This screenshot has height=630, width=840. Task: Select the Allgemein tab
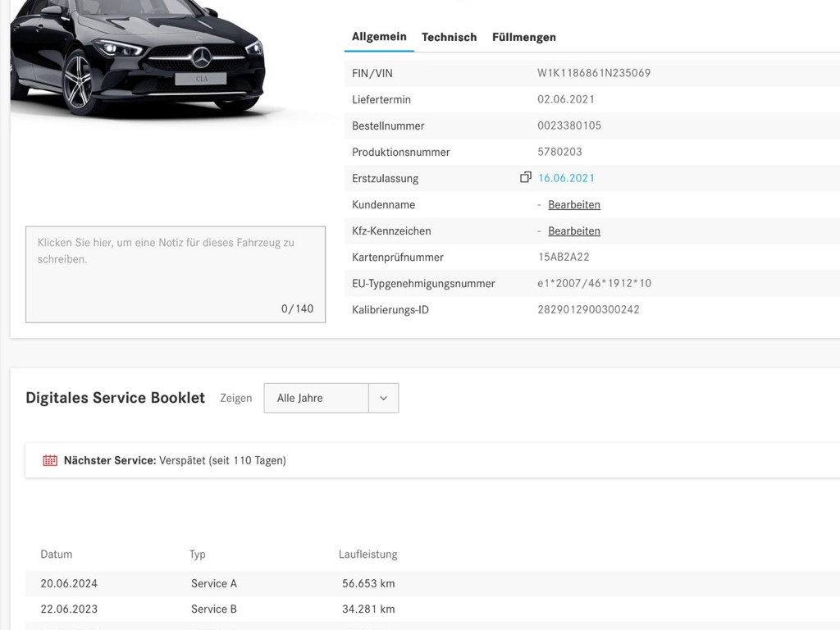coord(378,37)
